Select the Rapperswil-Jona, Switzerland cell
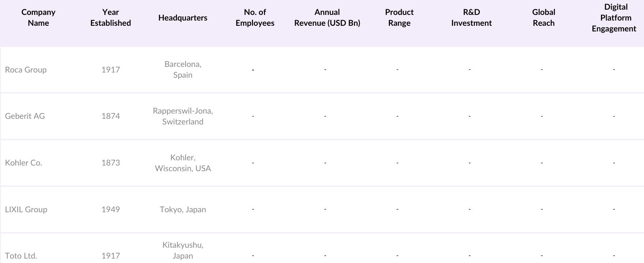 pyautogui.click(x=183, y=116)
